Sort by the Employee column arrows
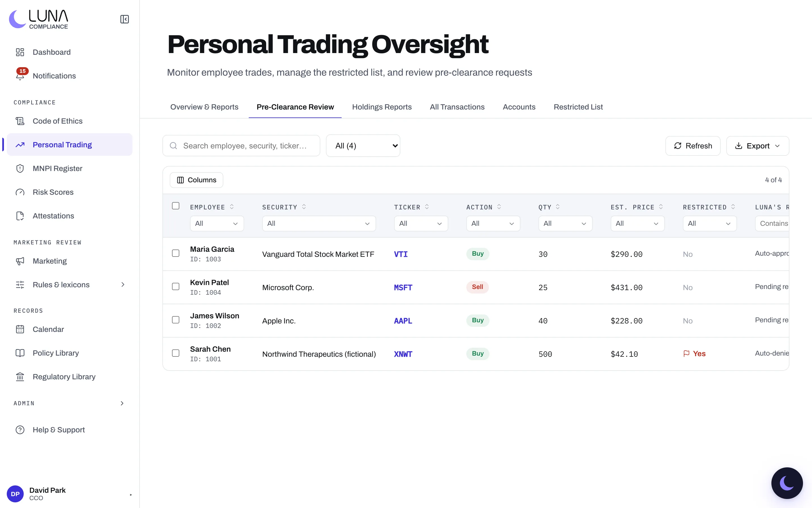Image resolution: width=812 pixels, height=508 pixels. coord(232,207)
